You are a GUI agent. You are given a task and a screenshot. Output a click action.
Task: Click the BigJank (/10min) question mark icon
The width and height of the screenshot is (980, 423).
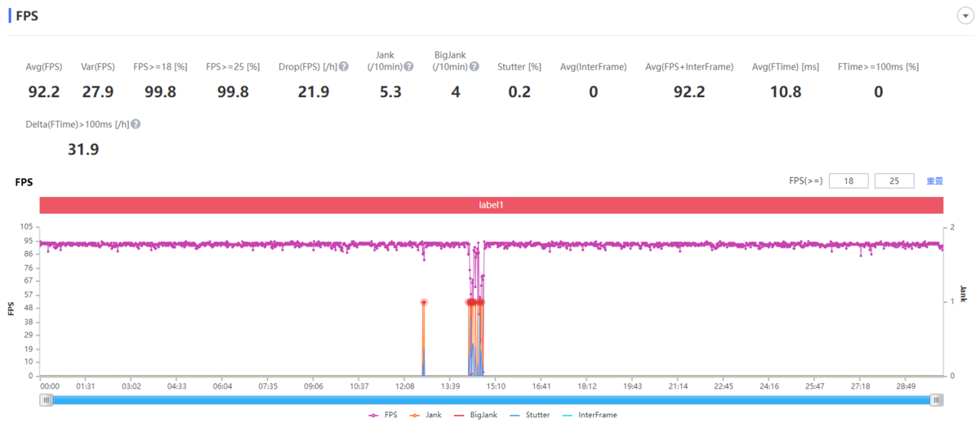tap(474, 67)
